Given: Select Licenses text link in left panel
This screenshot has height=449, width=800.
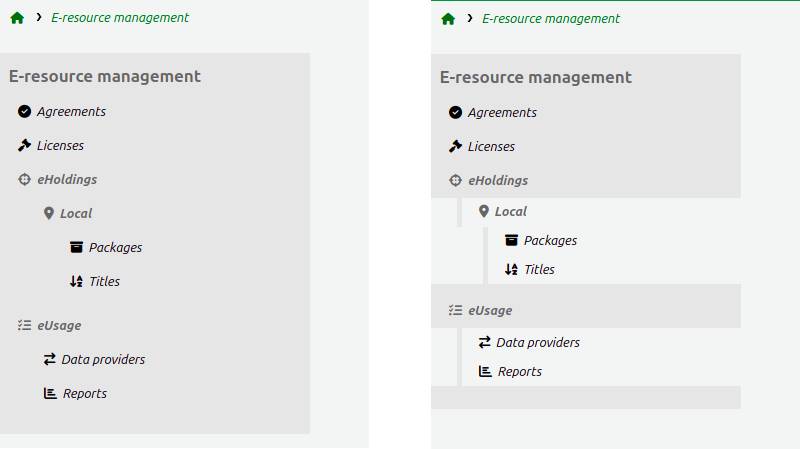Looking at the screenshot, I should coord(60,146).
